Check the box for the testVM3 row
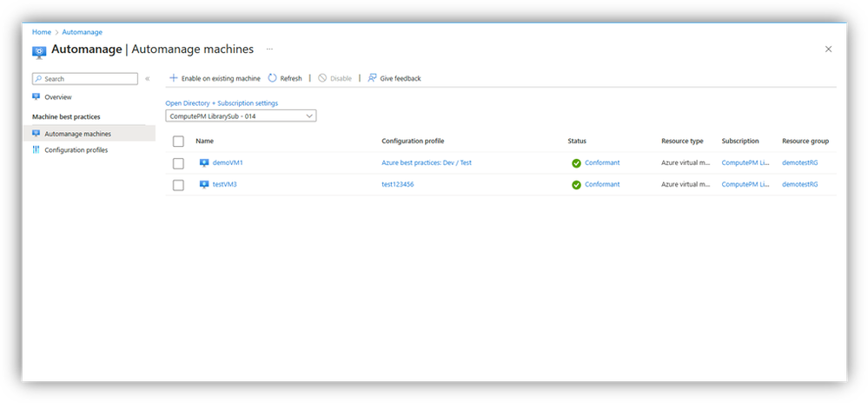The height and width of the screenshot is (403, 868). click(x=178, y=185)
